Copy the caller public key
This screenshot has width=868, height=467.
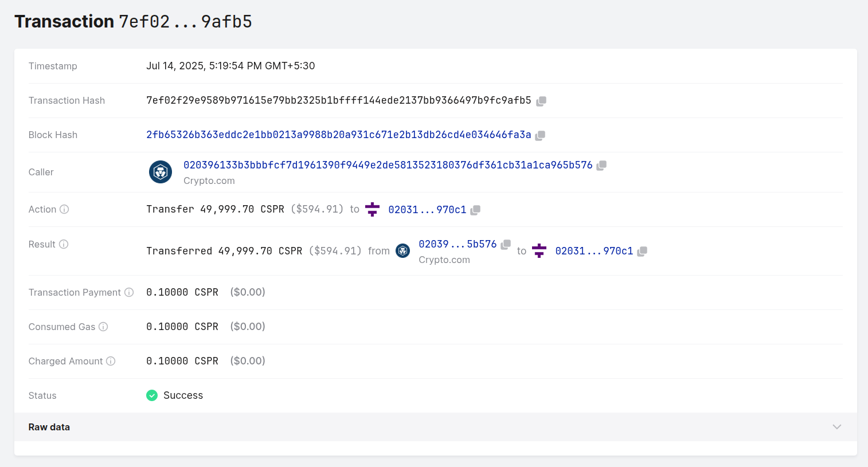pyautogui.click(x=601, y=166)
